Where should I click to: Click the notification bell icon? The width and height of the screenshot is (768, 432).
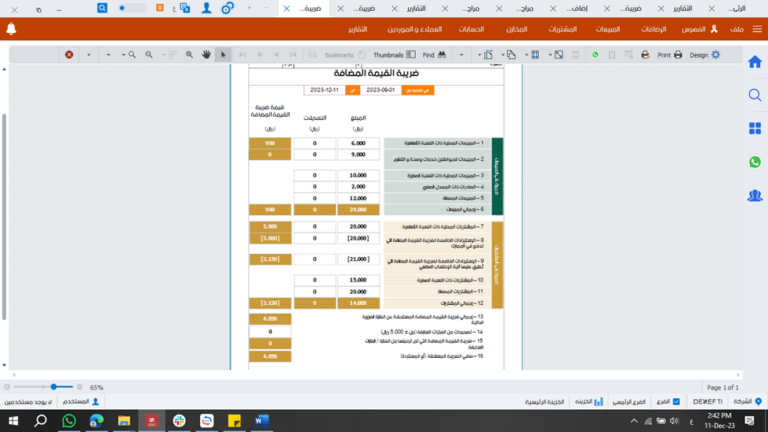pyautogui.click(x=11, y=29)
